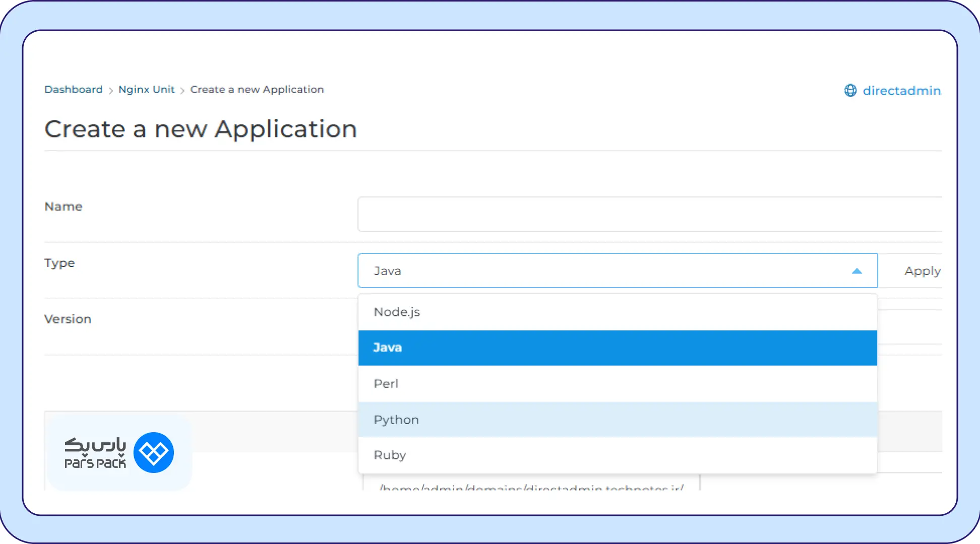Collapse the Type dropdown using the arrow
980x544 pixels.
[856, 271]
